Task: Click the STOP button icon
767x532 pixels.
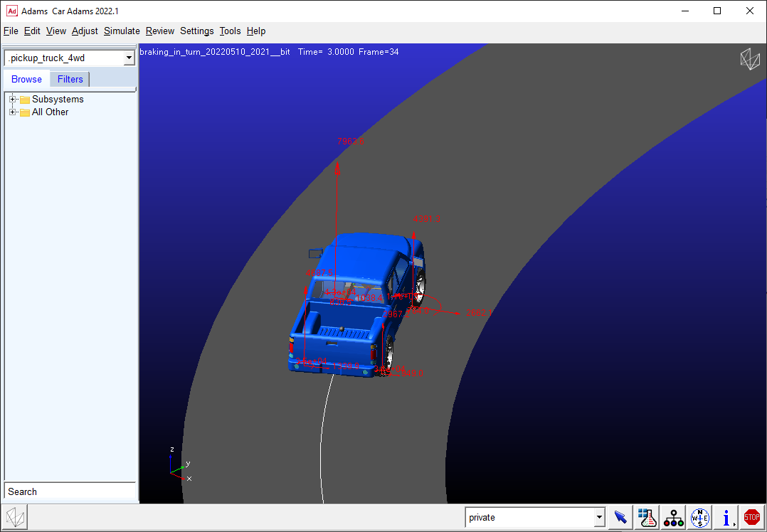Action: (752, 517)
